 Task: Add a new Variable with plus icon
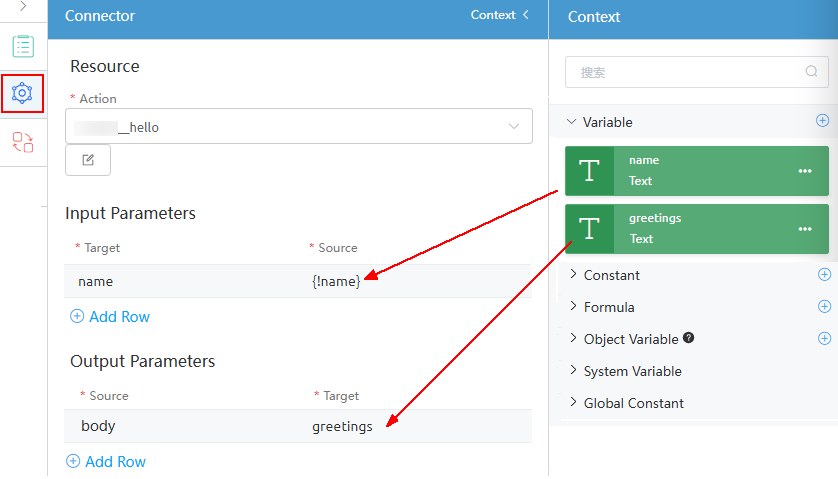point(823,121)
